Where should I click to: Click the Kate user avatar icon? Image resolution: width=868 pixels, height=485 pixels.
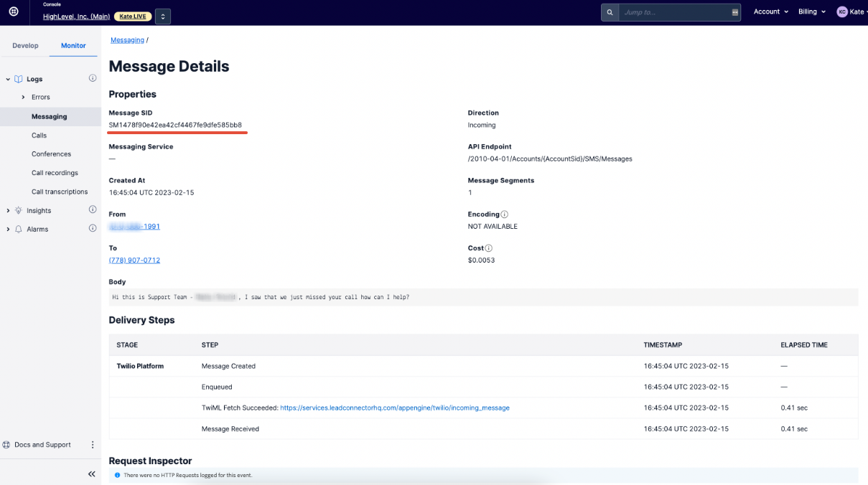coord(841,11)
